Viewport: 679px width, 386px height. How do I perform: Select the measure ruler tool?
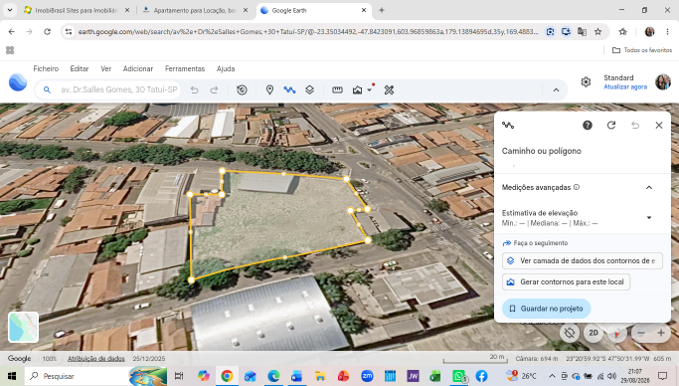337,90
